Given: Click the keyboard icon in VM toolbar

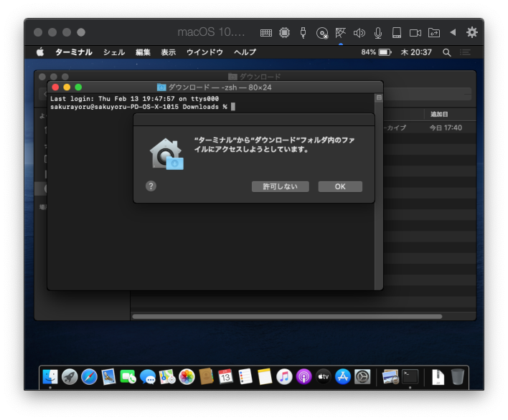Looking at the screenshot, I should pyautogui.click(x=266, y=33).
